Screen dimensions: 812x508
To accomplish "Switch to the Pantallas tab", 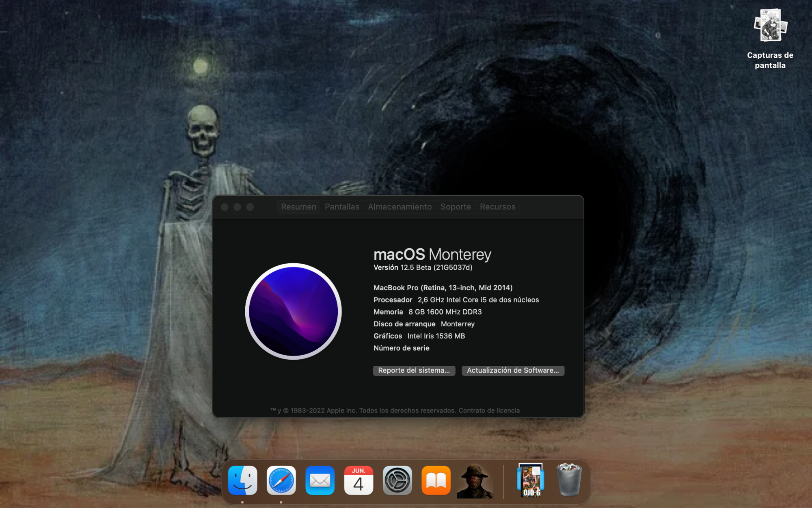I will click(x=342, y=207).
